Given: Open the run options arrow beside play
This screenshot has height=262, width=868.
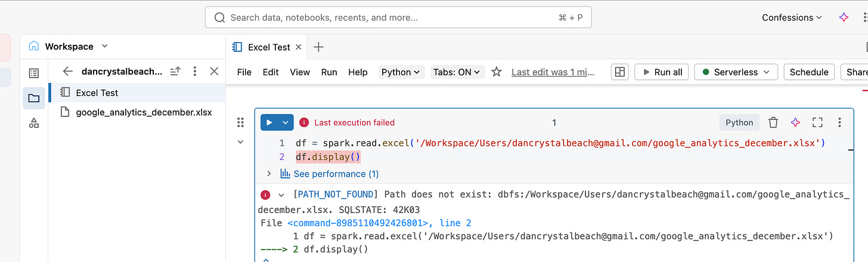Looking at the screenshot, I should click(286, 122).
